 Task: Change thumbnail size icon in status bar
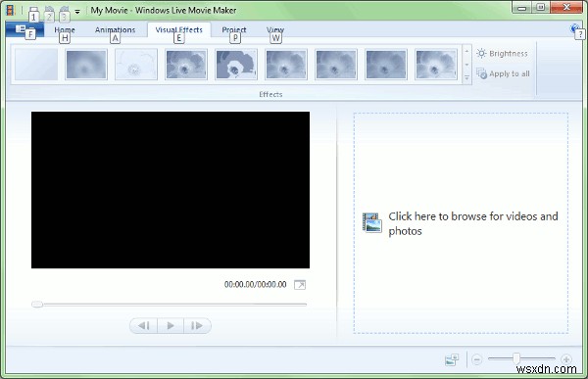coord(452,359)
